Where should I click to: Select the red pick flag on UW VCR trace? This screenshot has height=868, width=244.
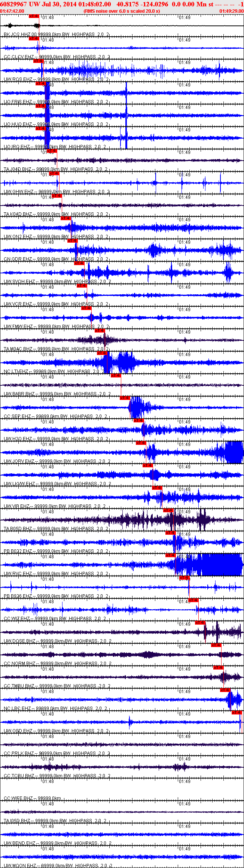tap(81, 286)
